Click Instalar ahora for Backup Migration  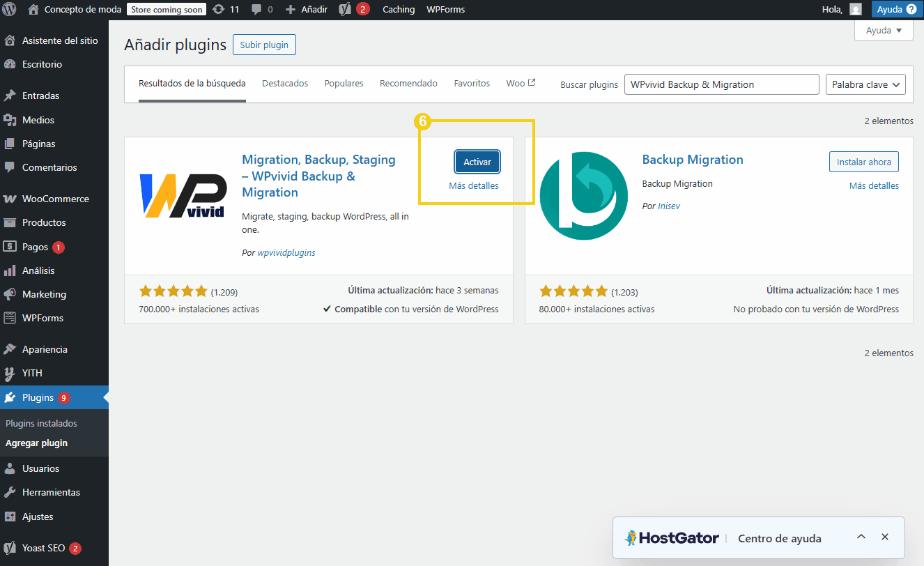[x=864, y=162]
